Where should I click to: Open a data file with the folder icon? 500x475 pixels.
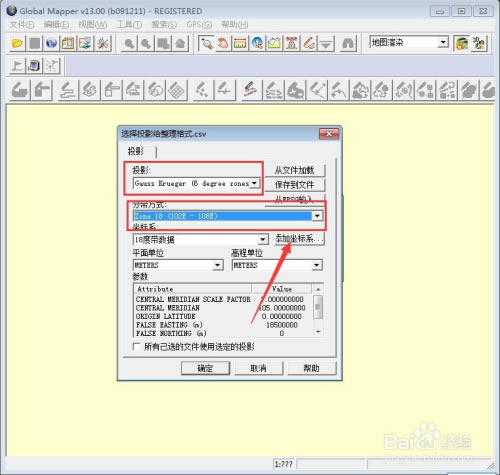[17, 43]
